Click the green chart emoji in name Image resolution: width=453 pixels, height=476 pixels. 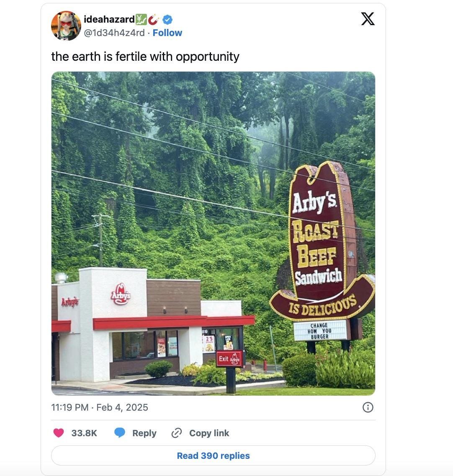[141, 19]
